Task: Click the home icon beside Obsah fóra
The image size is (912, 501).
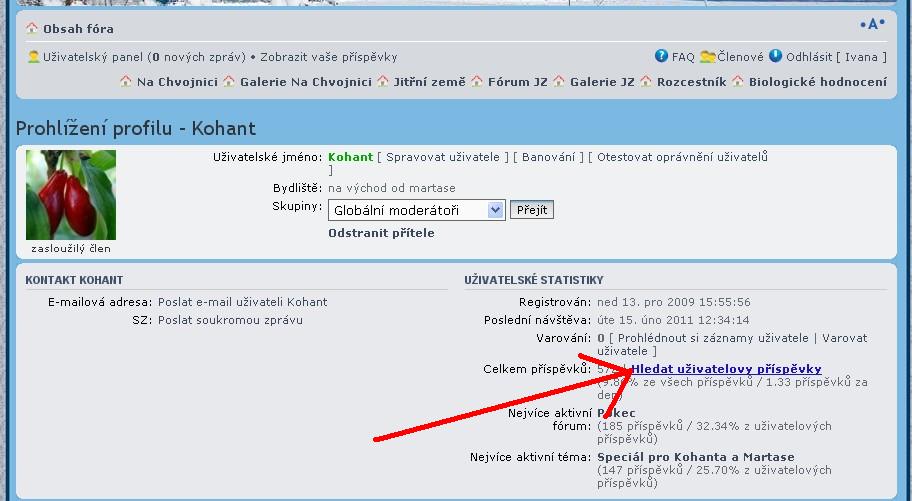Action: [x=32, y=29]
